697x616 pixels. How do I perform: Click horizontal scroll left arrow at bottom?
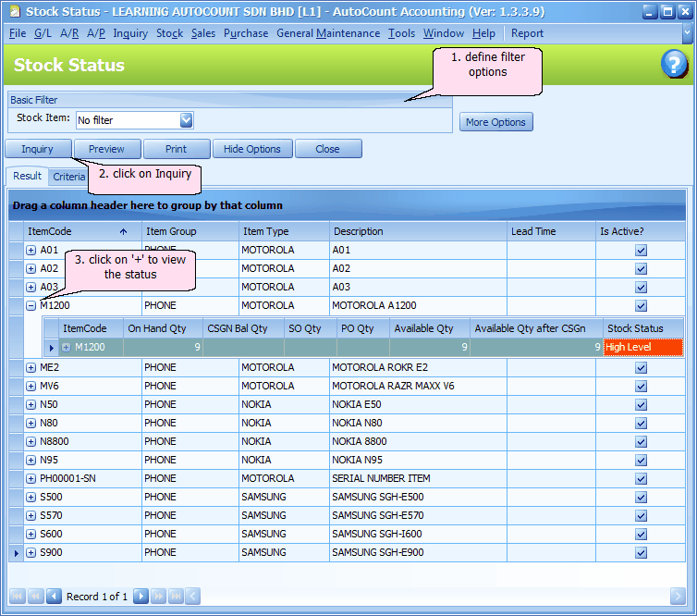(192, 596)
